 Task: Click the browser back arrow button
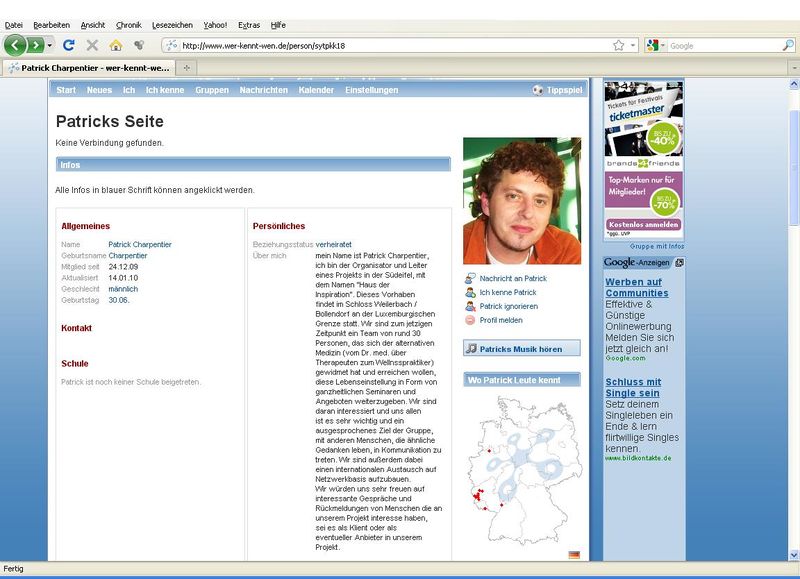[15, 45]
